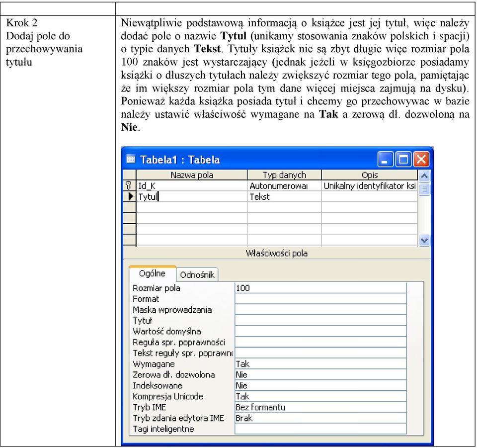Click the Indeksowane label
Viewport: 477px width, 448px height.
click(158, 385)
